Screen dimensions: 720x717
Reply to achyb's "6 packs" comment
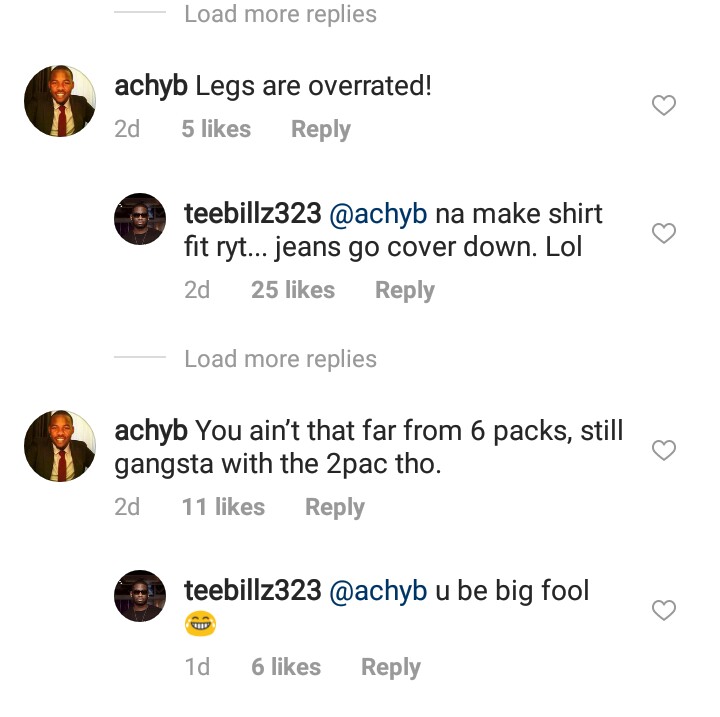334,507
